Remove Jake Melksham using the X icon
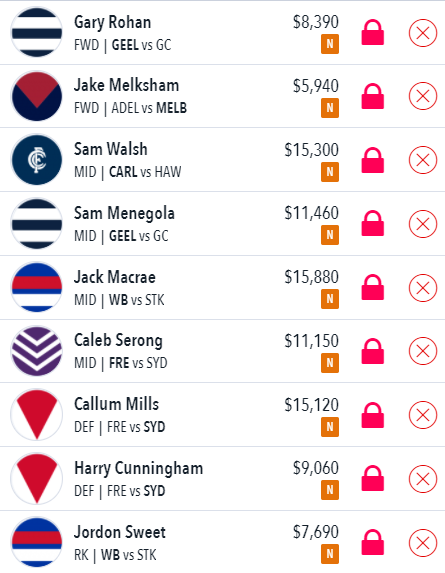 423,96
